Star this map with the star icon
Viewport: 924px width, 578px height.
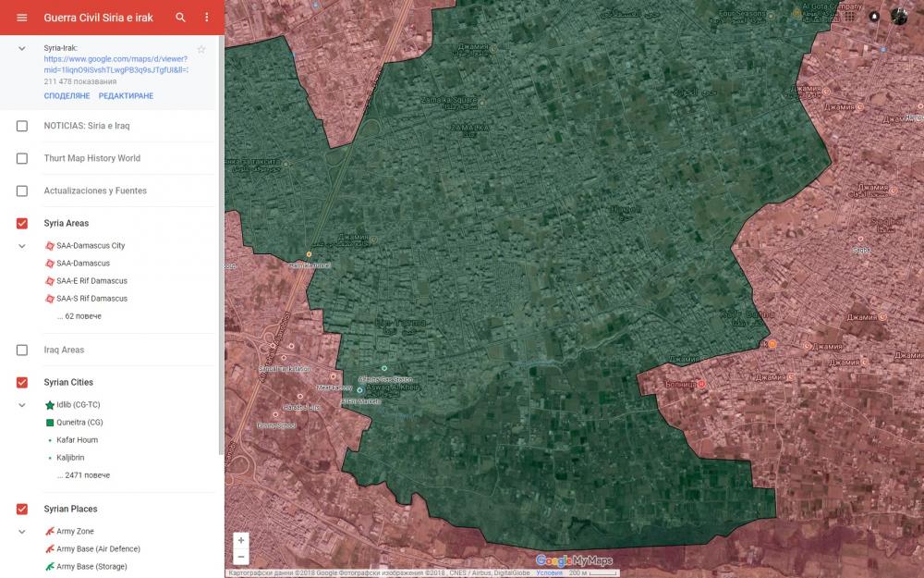(x=201, y=49)
